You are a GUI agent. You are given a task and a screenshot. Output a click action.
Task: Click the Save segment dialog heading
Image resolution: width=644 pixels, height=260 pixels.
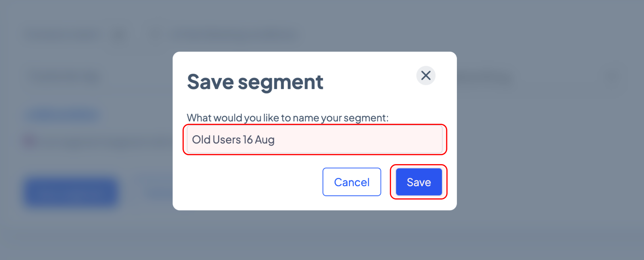tap(255, 82)
